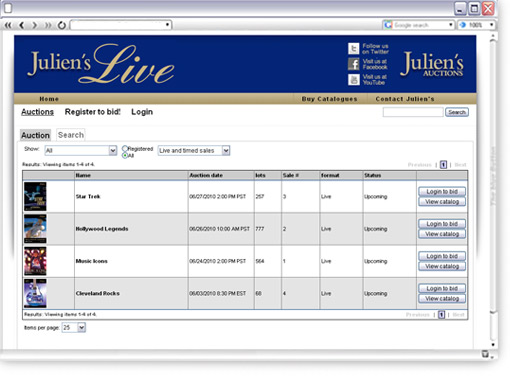Open the Hollywood Legends thumbnail
510x376 pixels.
(x=35, y=229)
